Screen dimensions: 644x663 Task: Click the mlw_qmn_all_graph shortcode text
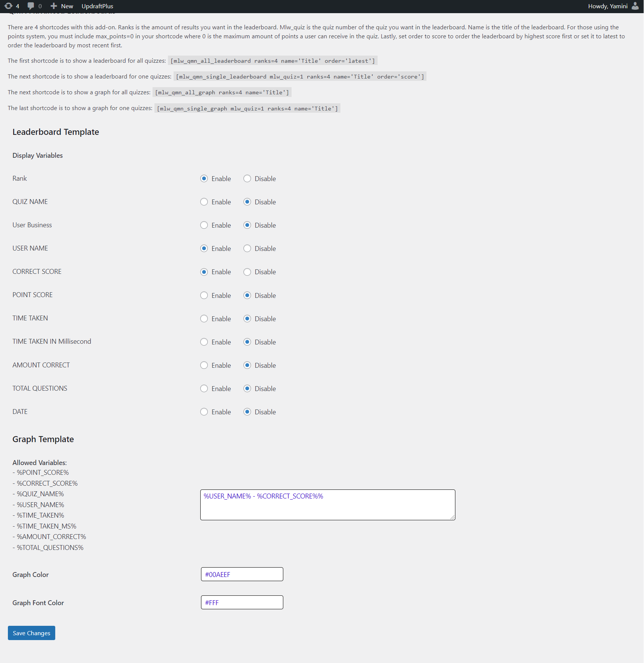coord(222,92)
